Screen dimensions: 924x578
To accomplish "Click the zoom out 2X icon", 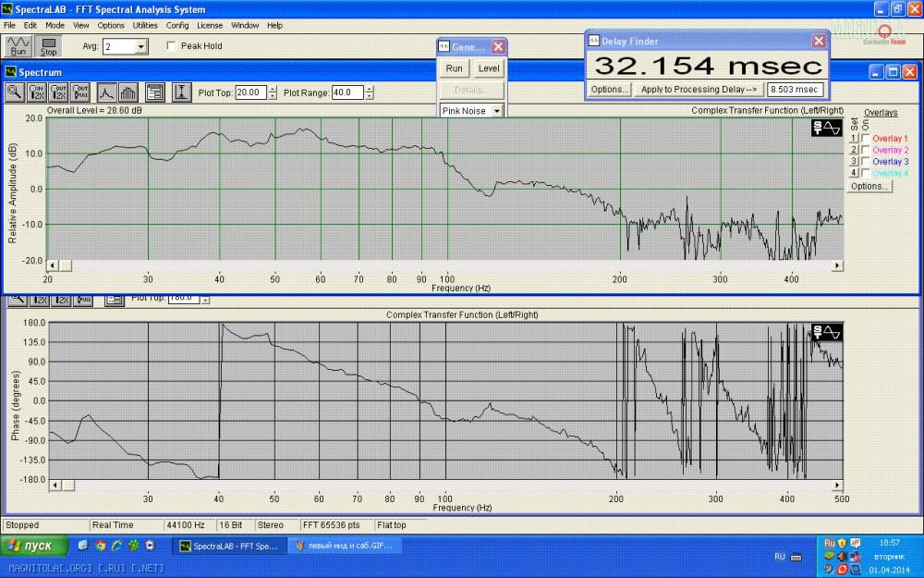I will tap(59, 92).
